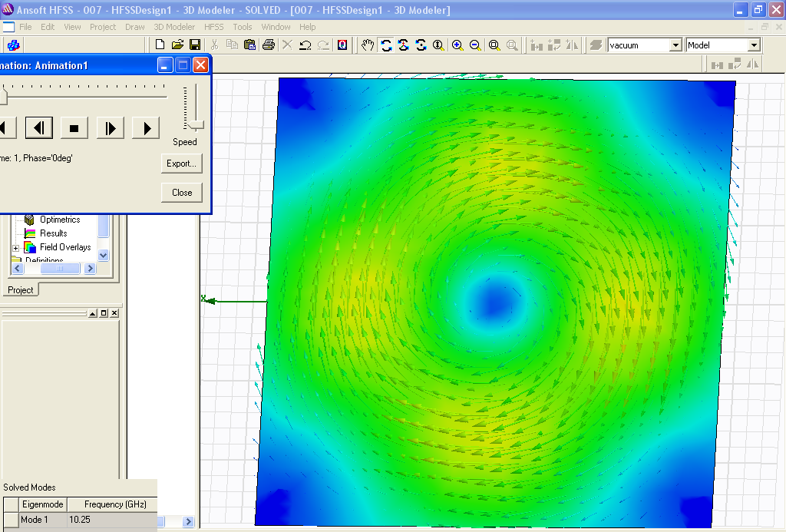The width and height of the screenshot is (786, 532).
Task: Open the vacuum material dropdown
Action: [675, 45]
